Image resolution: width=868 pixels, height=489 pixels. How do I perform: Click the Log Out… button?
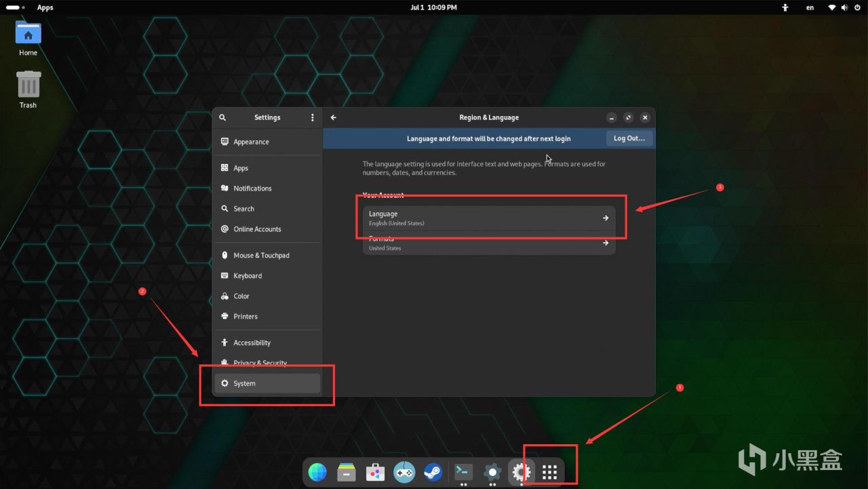[629, 138]
